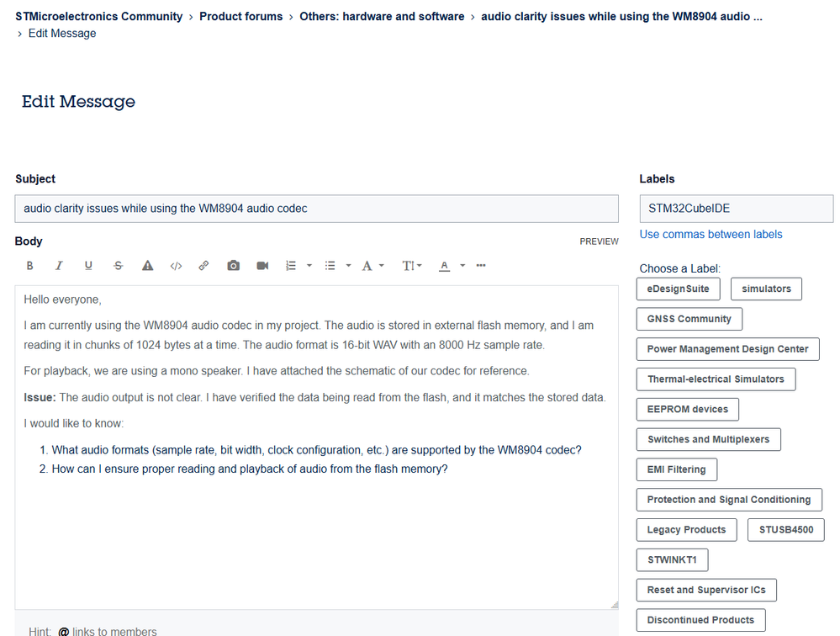The height and width of the screenshot is (636, 840).
Task: Open audio clarity issues thread breadcrumb
Action: pos(621,17)
